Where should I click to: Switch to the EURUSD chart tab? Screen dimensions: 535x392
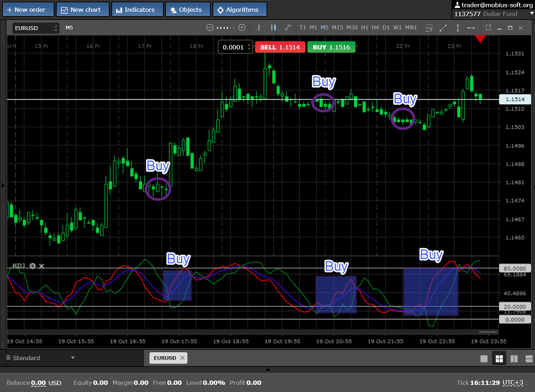coord(165,358)
